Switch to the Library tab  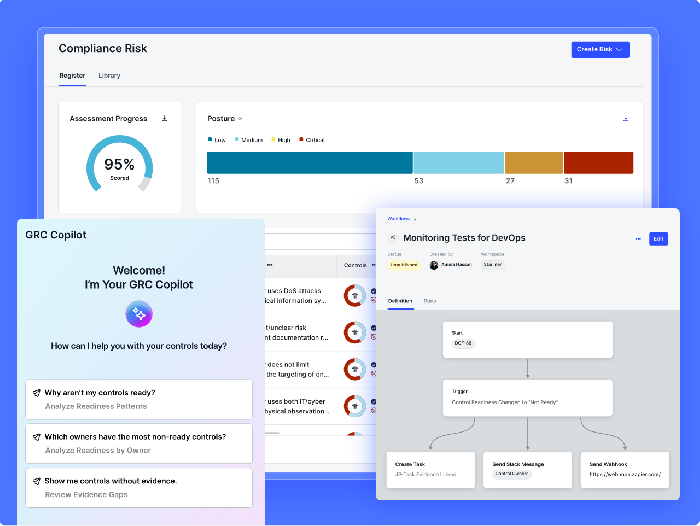pos(109,75)
